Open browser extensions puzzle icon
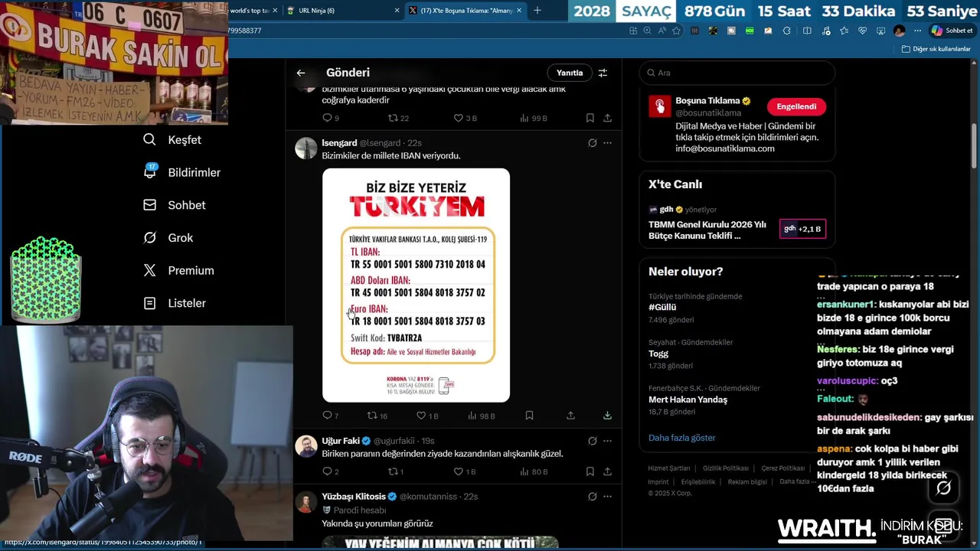 [787, 31]
